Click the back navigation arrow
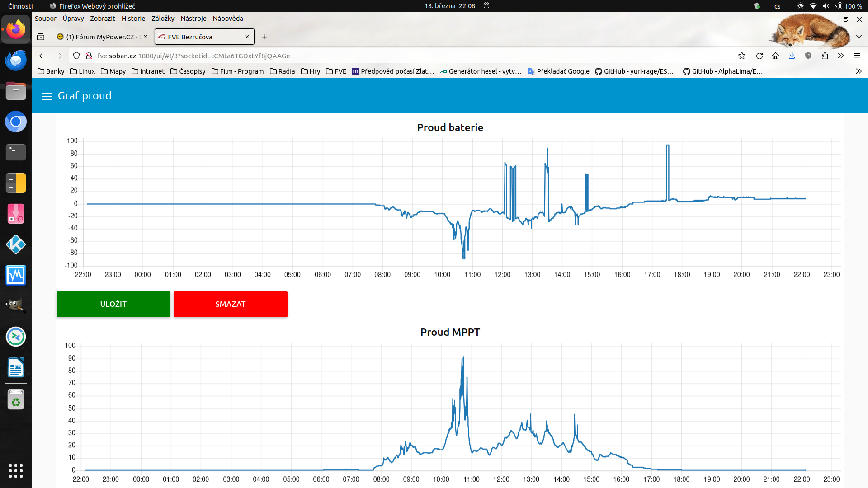 (x=42, y=56)
